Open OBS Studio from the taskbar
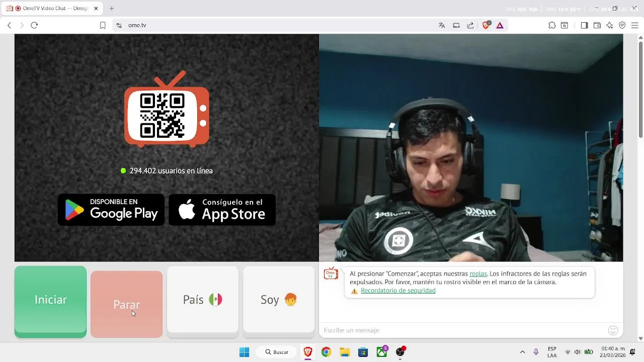This screenshot has height=362, width=644. (400, 352)
